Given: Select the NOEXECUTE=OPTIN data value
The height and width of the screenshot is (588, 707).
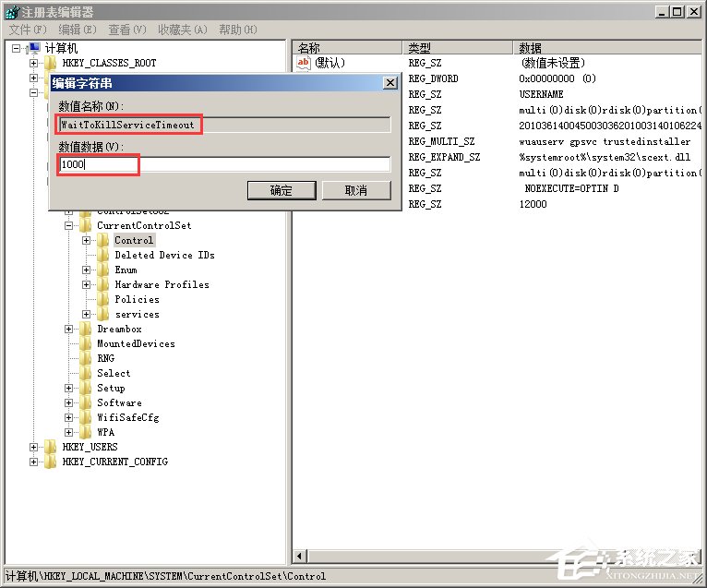Looking at the screenshot, I should click(x=571, y=188).
